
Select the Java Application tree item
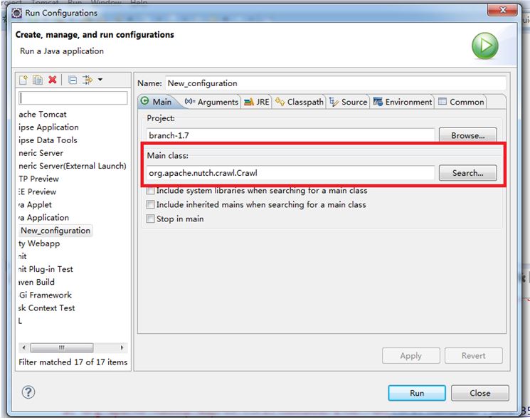(44, 217)
